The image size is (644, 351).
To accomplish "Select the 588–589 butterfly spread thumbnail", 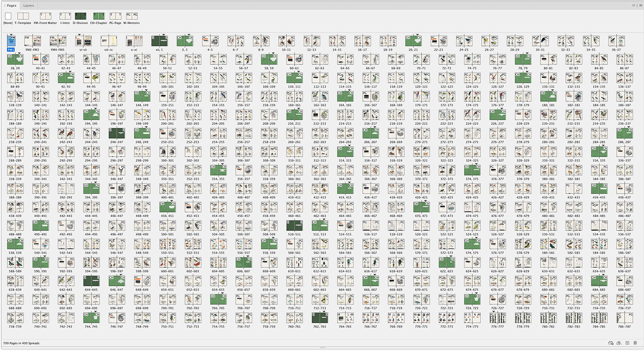I will [x=15, y=263].
